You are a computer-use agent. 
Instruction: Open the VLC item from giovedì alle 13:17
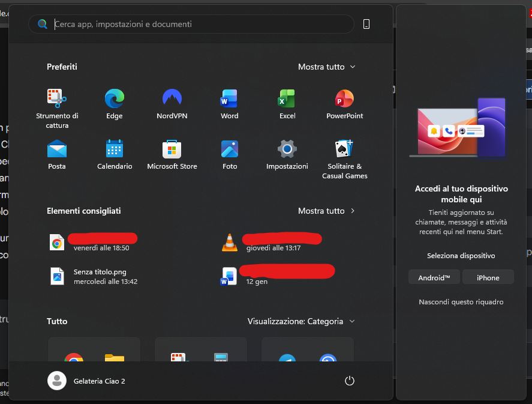point(229,243)
